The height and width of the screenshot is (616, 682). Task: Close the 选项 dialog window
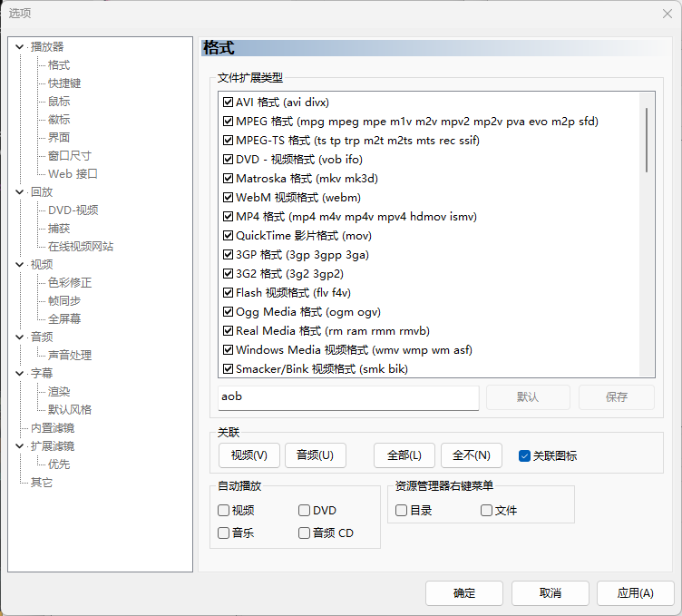(667, 14)
